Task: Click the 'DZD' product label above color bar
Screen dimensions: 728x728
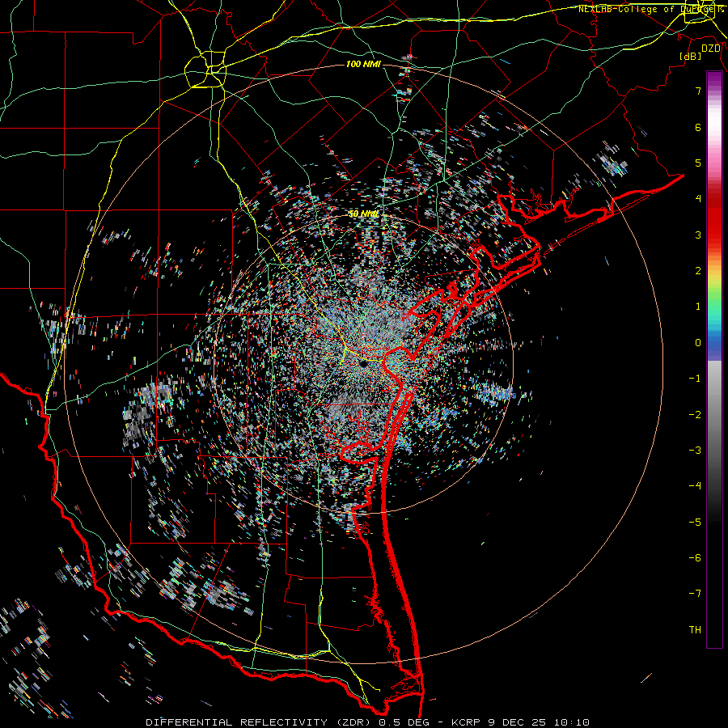Action: coord(711,49)
